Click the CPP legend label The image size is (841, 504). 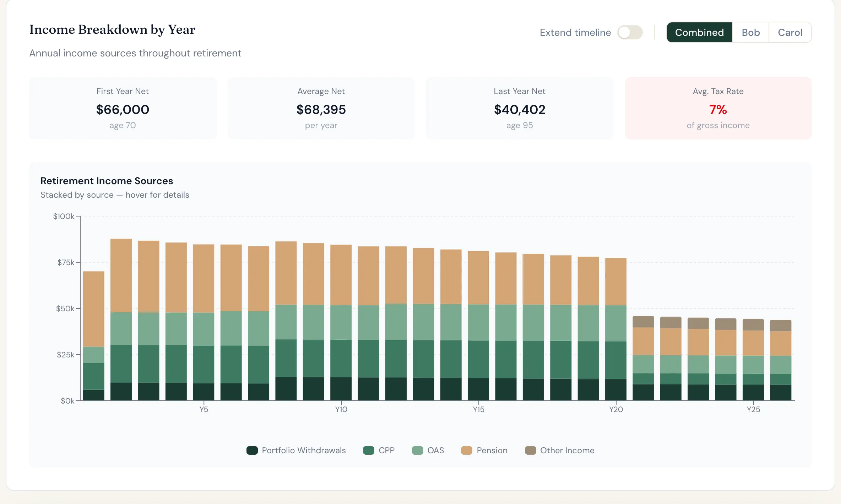(386, 450)
